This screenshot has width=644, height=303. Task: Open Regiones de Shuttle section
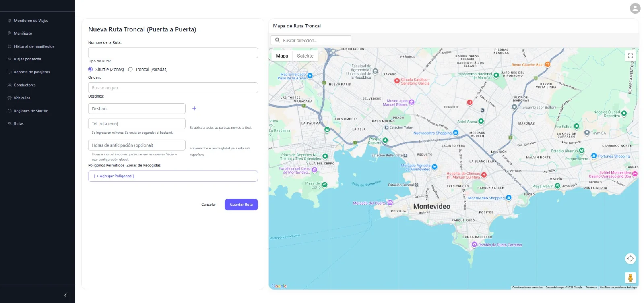31,111
